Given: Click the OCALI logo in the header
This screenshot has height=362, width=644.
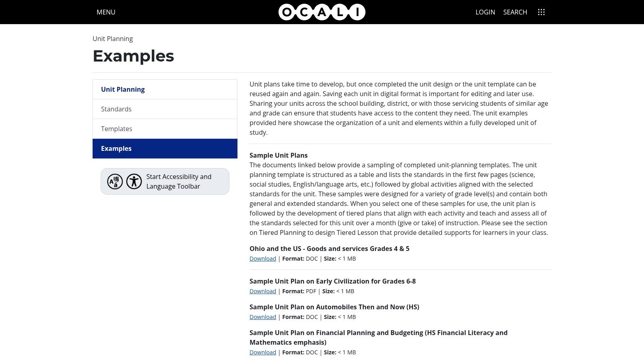Looking at the screenshot, I should (321, 12).
